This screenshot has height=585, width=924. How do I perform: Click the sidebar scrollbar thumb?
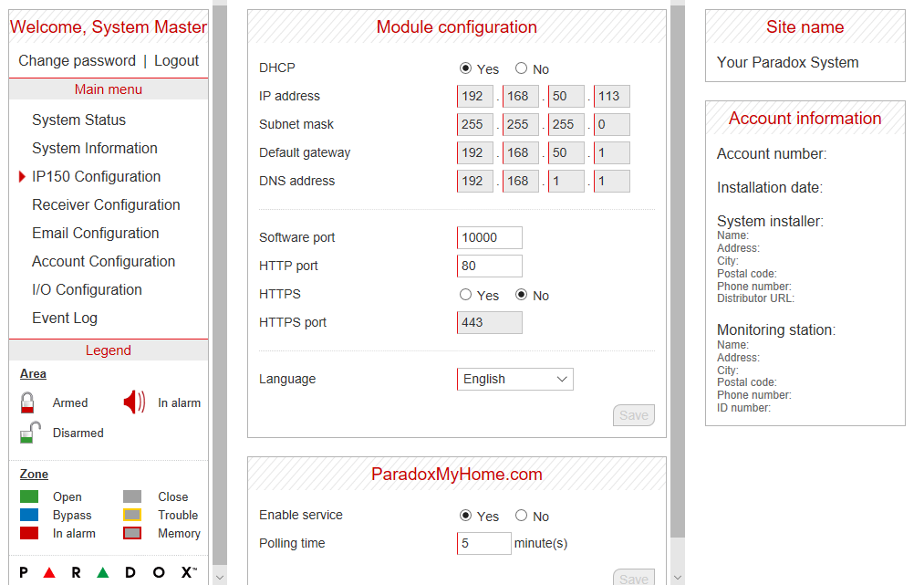click(x=220, y=286)
